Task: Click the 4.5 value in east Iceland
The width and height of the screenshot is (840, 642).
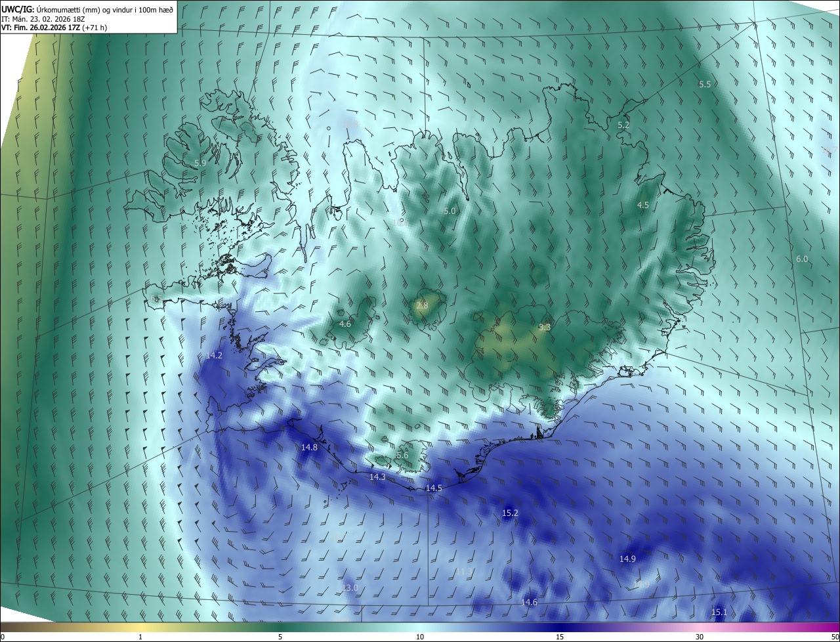Action: pyautogui.click(x=643, y=205)
